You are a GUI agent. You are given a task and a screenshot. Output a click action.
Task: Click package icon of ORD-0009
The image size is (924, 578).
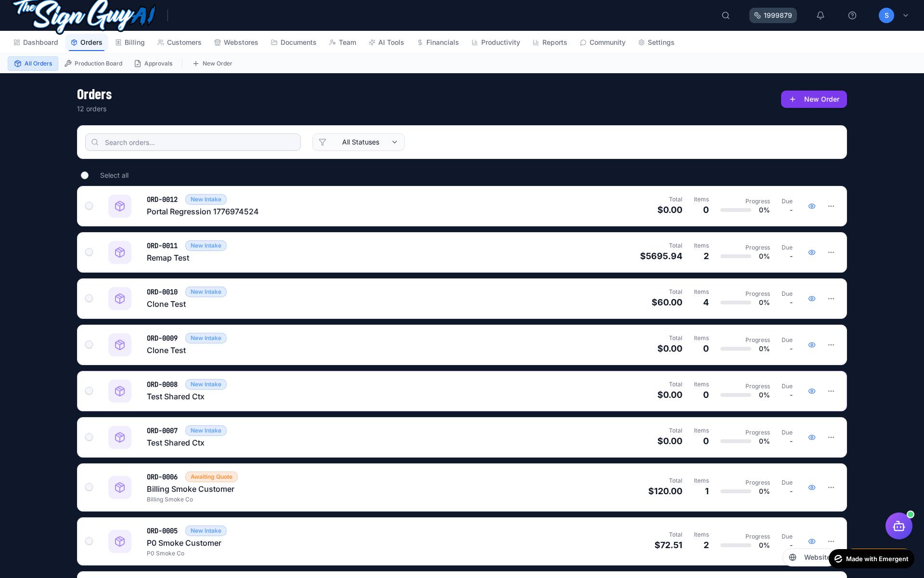[120, 345]
